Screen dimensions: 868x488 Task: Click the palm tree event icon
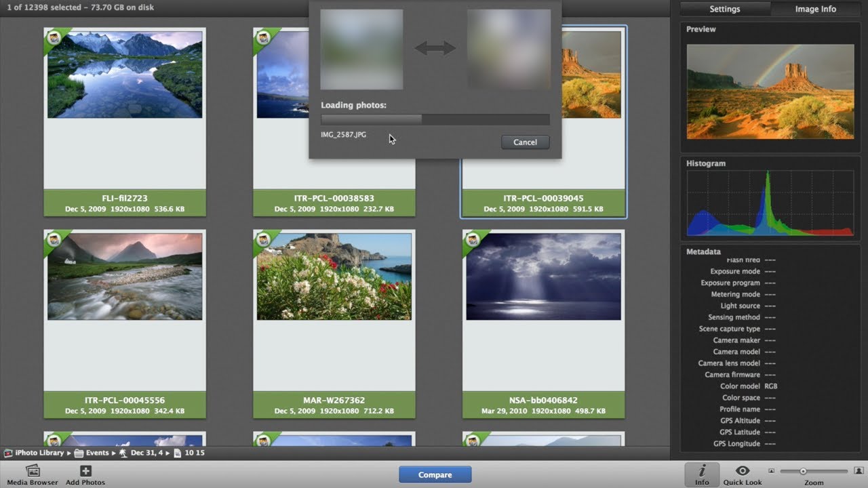(x=123, y=453)
